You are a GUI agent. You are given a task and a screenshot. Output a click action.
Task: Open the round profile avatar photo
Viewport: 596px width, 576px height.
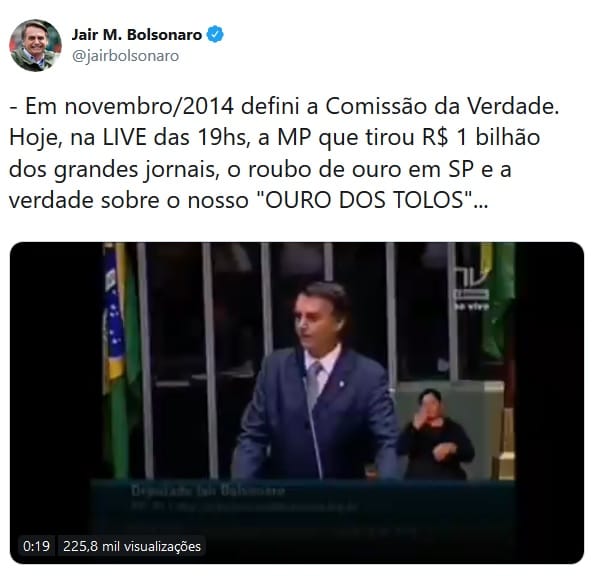click(35, 45)
